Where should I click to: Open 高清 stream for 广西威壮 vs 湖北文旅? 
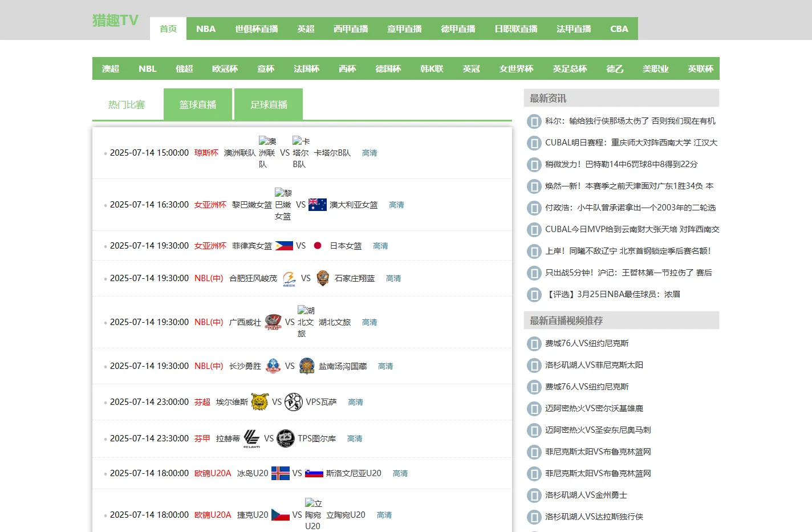pos(370,322)
